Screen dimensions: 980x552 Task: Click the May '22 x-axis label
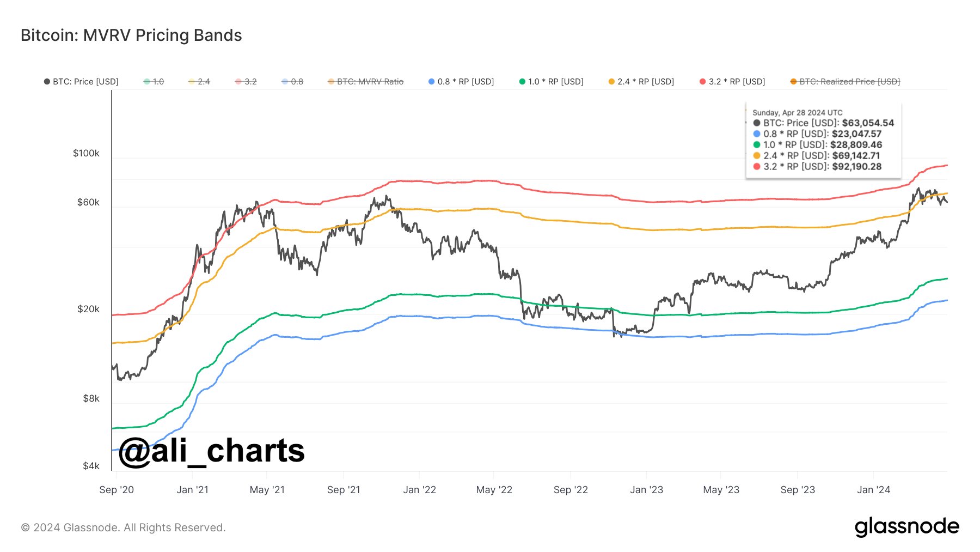point(494,490)
